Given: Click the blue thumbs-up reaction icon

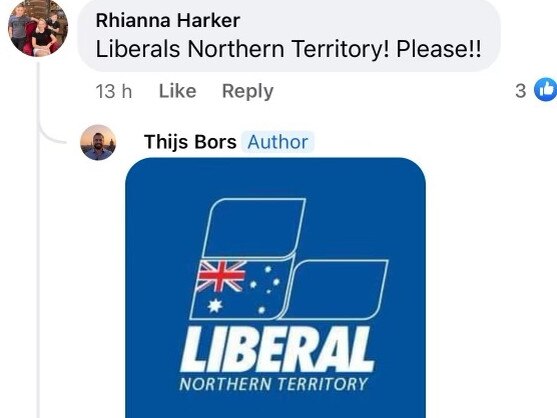Looking at the screenshot, I should click(x=545, y=89).
